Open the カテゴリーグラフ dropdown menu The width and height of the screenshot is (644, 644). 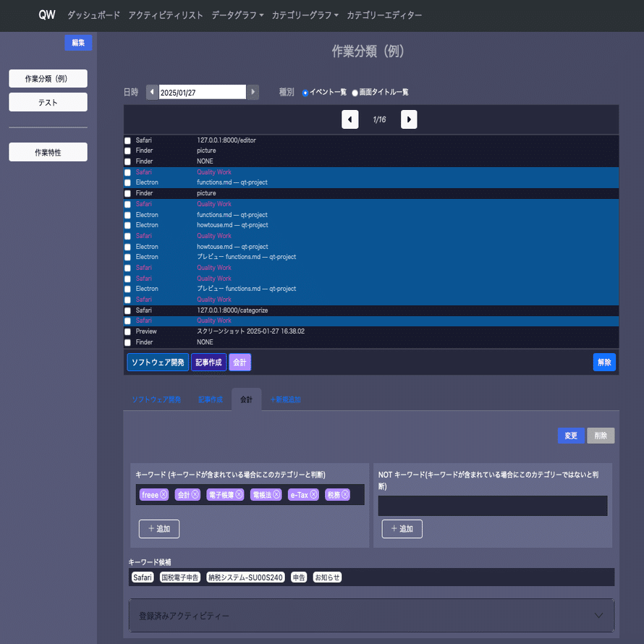click(305, 15)
